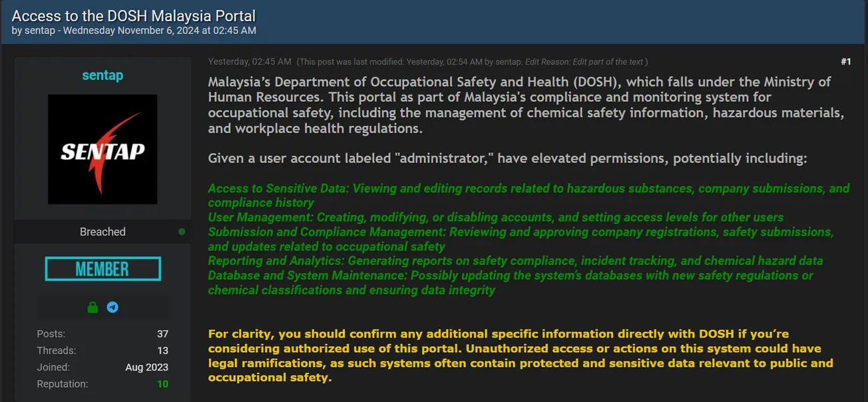Open sentap's profile from the sidebar username
The width and height of the screenshot is (868, 402).
(103, 75)
